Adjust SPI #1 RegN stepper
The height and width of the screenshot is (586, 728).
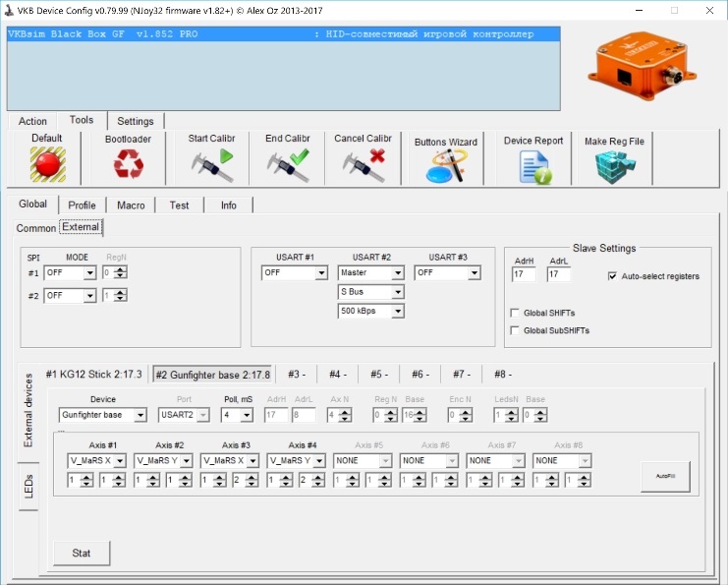click(120, 272)
